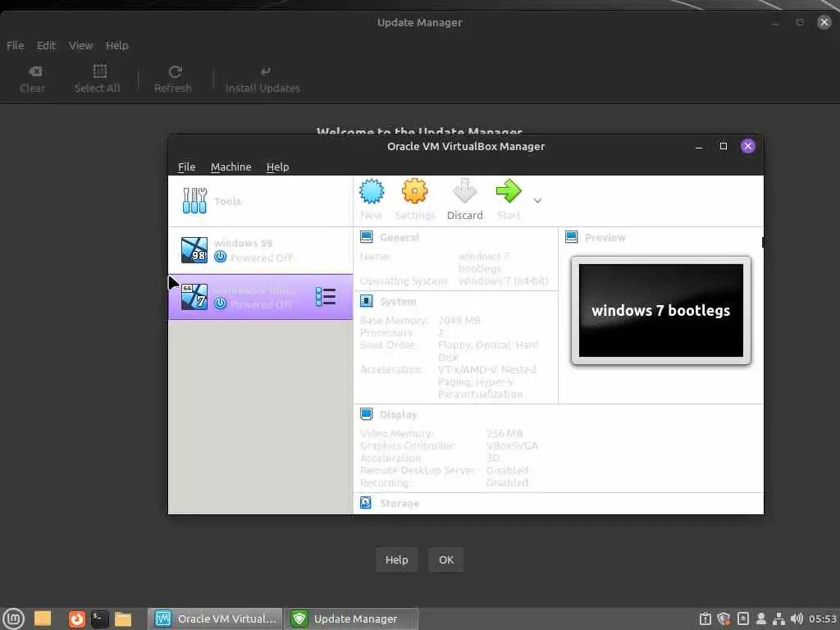Click the Storage section header icon
The image size is (840, 630).
pyautogui.click(x=366, y=503)
